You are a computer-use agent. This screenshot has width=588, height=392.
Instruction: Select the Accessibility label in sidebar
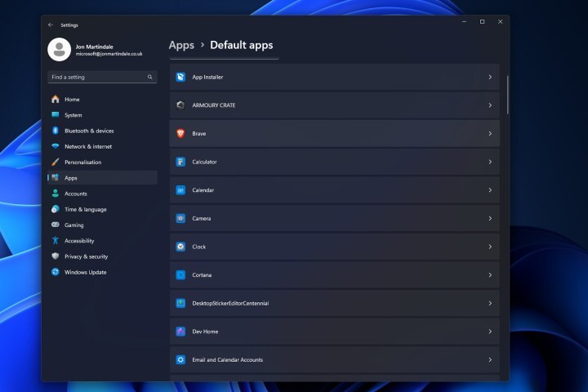click(x=79, y=241)
